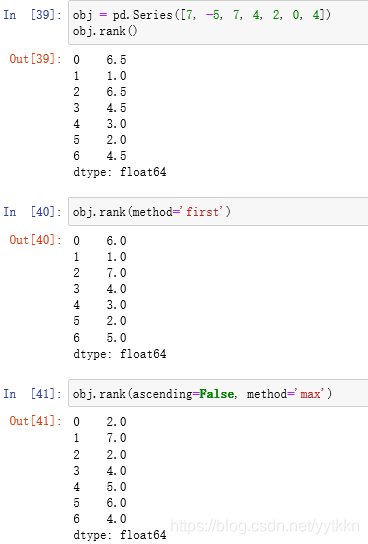
Task: Click the 7.0 value in Out[40]
Action: pos(116,273)
